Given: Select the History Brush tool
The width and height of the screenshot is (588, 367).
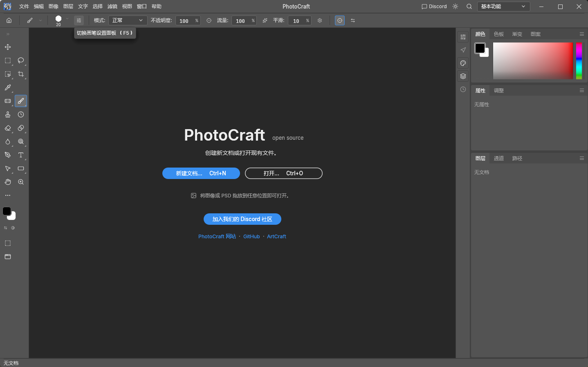Looking at the screenshot, I should (21, 114).
